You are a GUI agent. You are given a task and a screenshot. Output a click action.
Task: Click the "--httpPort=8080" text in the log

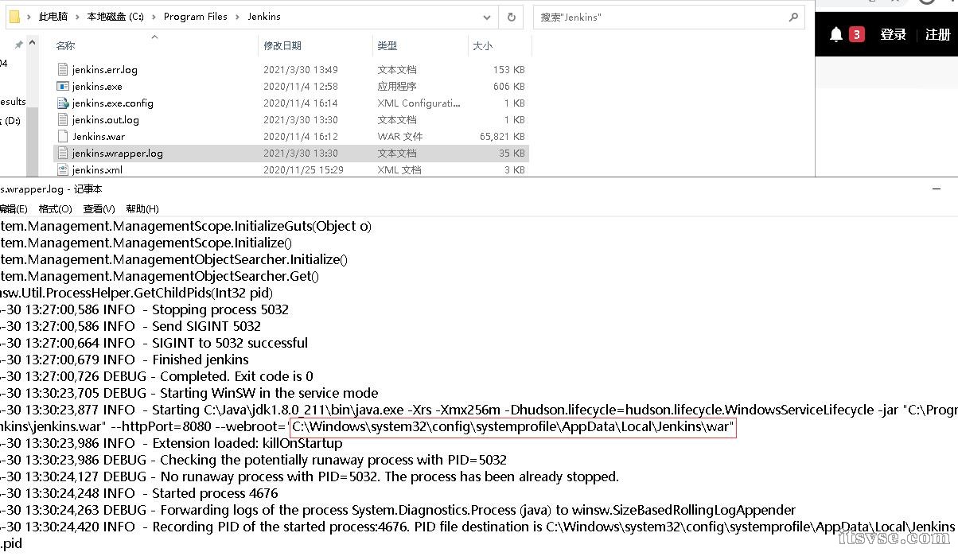pyautogui.click(x=161, y=426)
